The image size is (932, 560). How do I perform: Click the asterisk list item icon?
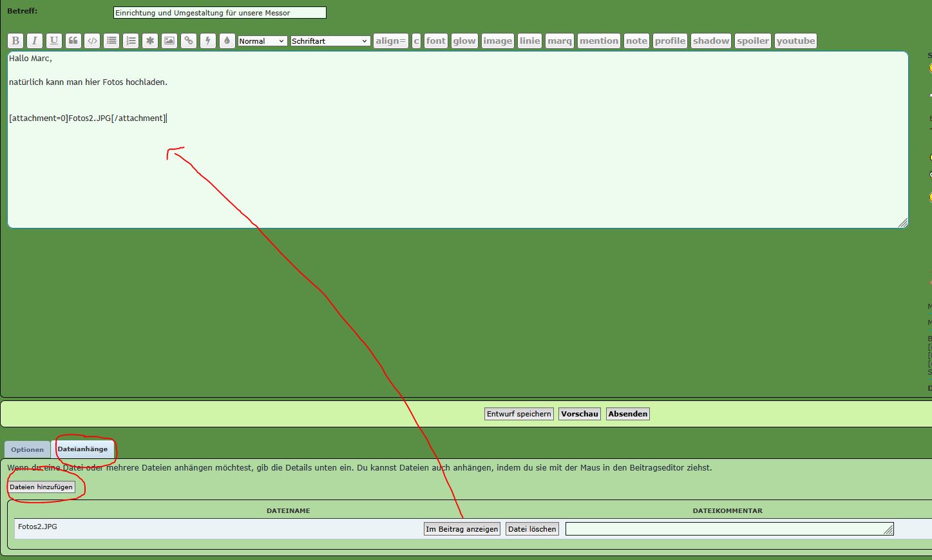(150, 41)
